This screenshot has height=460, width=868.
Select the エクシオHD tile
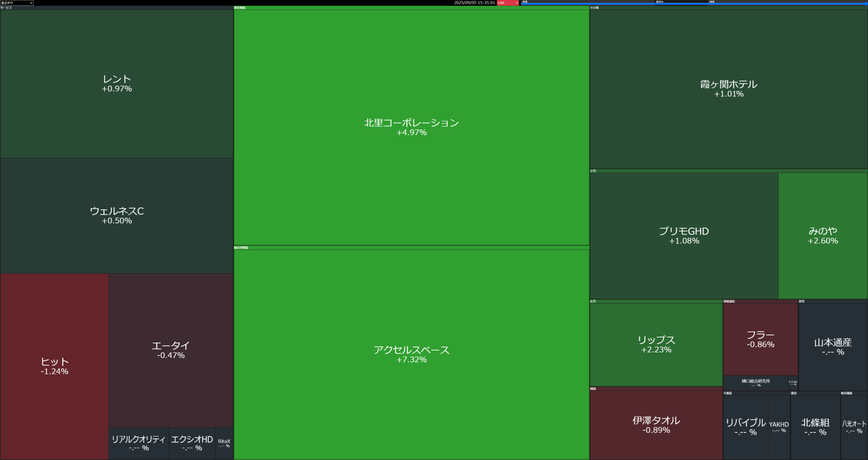tap(192, 443)
